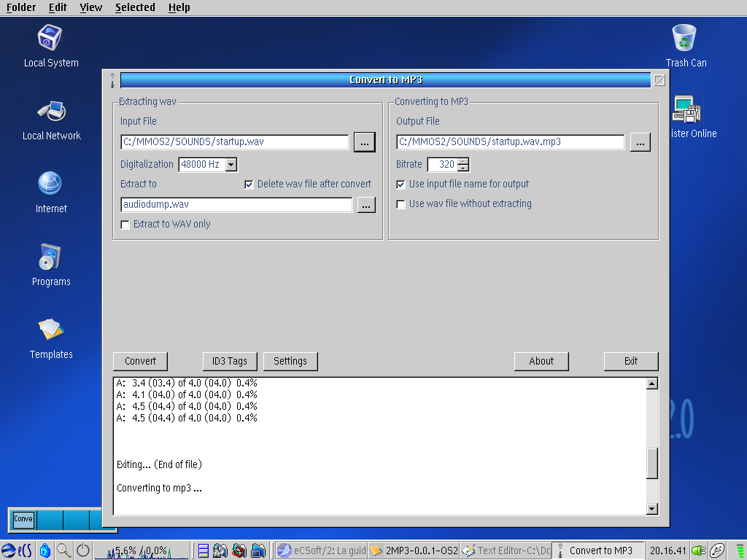This screenshot has height=560, width=747.
Task: Switch to the eCSoft/2 taskbar window
Action: (x=322, y=551)
